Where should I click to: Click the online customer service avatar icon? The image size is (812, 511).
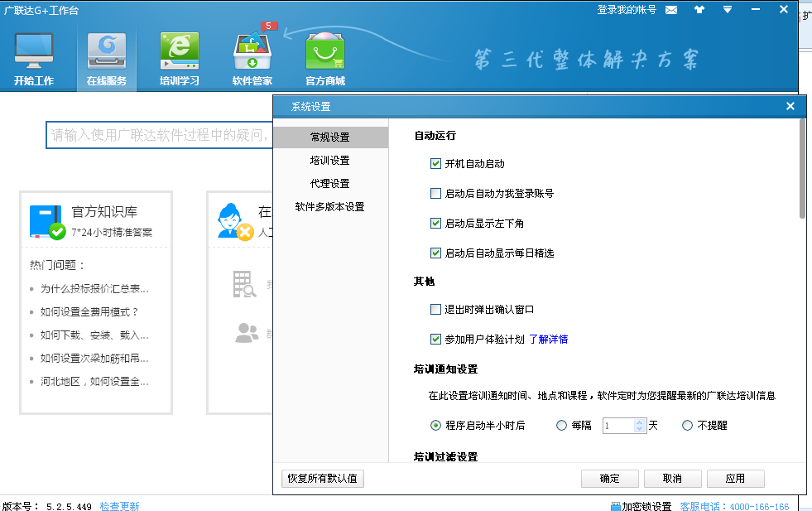pyautogui.click(x=235, y=222)
